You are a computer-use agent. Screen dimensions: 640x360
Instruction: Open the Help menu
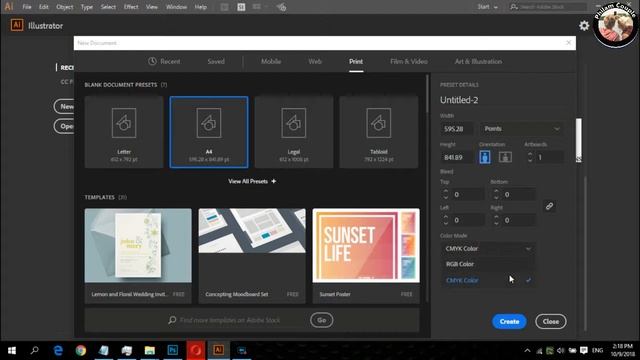tap(200, 7)
